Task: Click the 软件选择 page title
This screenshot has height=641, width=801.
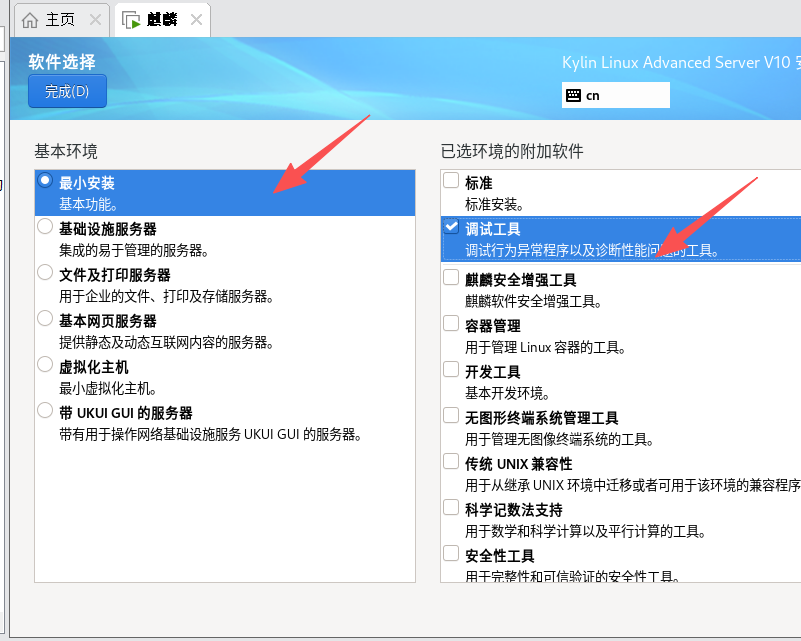Action: (x=62, y=62)
